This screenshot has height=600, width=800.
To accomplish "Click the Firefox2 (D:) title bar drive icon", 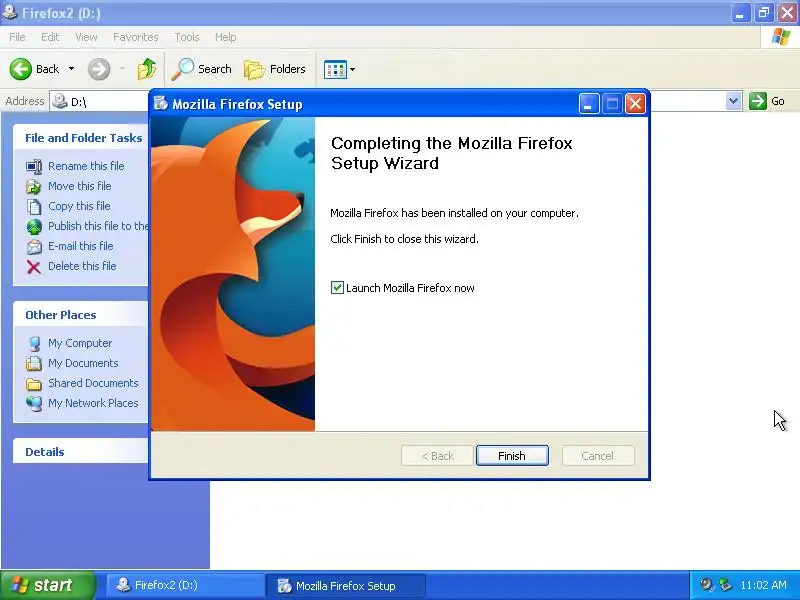I will coord(9,12).
